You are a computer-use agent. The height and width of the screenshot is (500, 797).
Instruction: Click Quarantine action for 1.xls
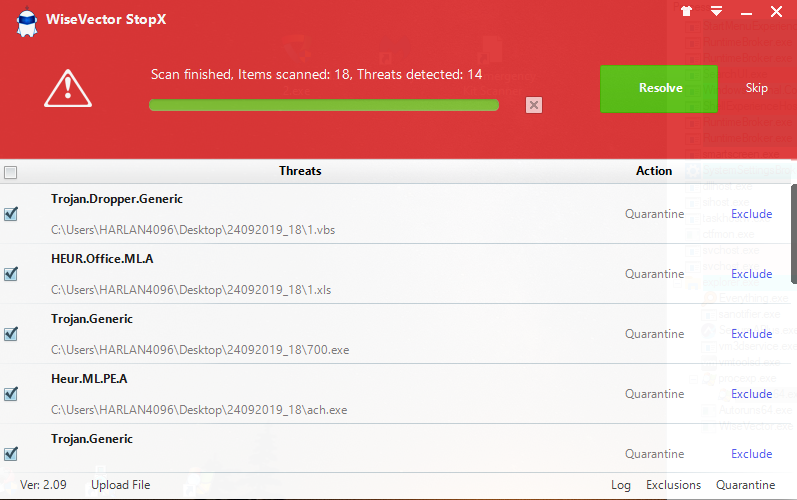click(x=654, y=274)
